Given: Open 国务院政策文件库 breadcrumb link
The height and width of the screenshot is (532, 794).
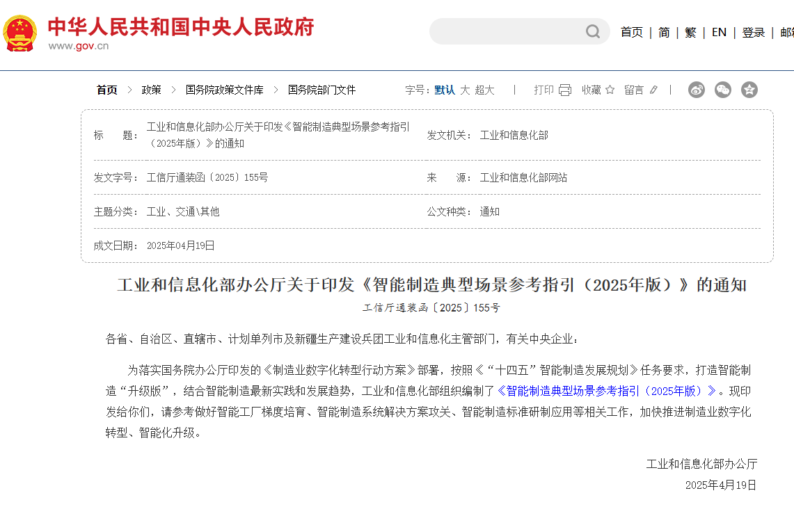Looking at the screenshot, I should [x=224, y=90].
